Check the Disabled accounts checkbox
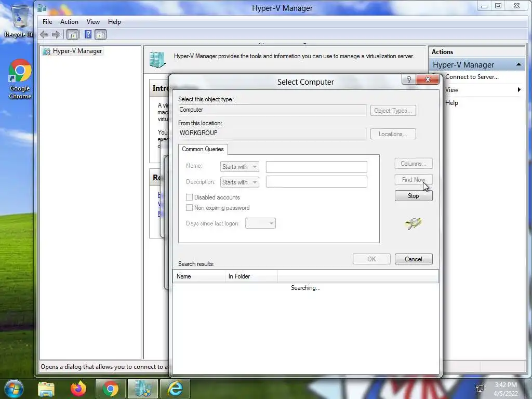The height and width of the screenshot is (399, 532). [x=189, y=197]
